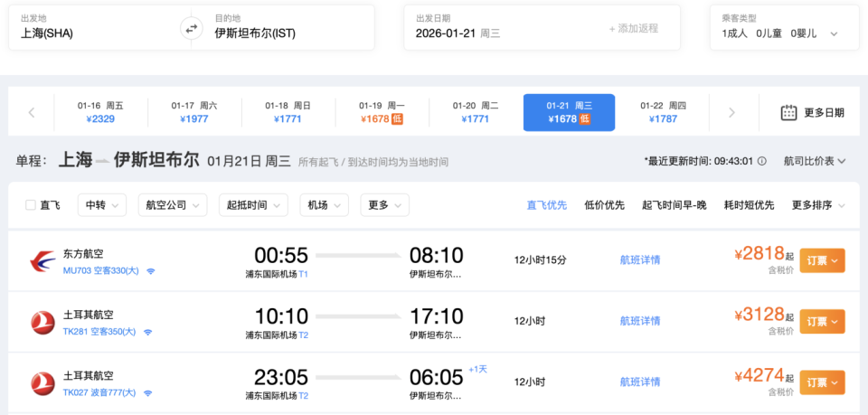Click the 23:05 departure time
Viewport: 868px width, 415px height.
click(x=281, y=377)
